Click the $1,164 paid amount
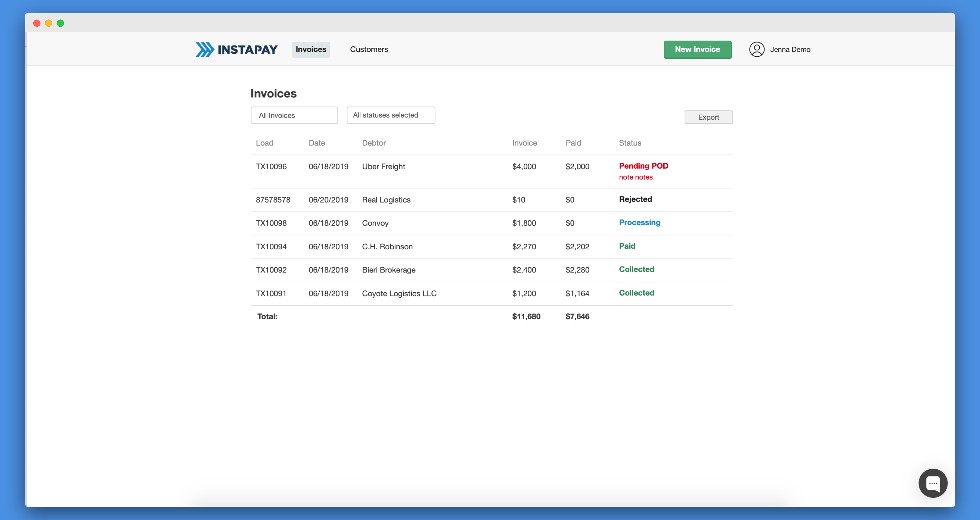 point(577,294)
